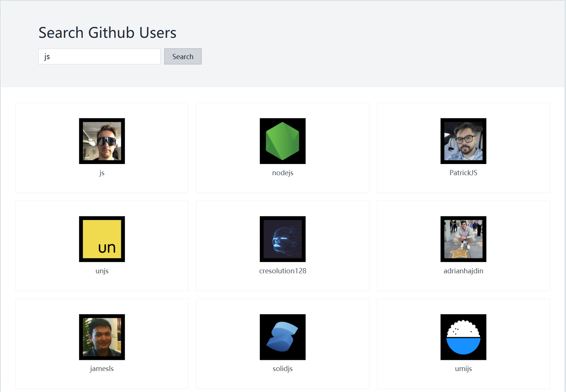Open the adrianhajdin avatar photo
This screenshot has height=392, width=566.
[463, 239]
